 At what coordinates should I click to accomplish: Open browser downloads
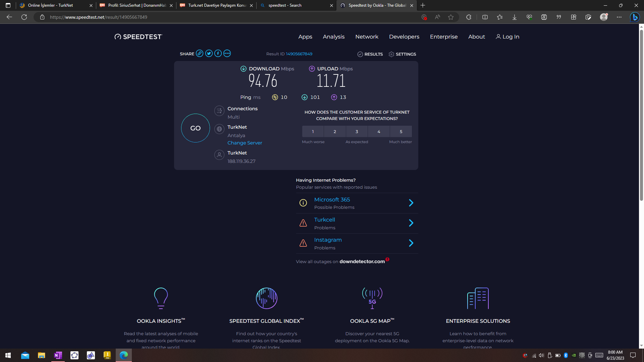(515, 17)
